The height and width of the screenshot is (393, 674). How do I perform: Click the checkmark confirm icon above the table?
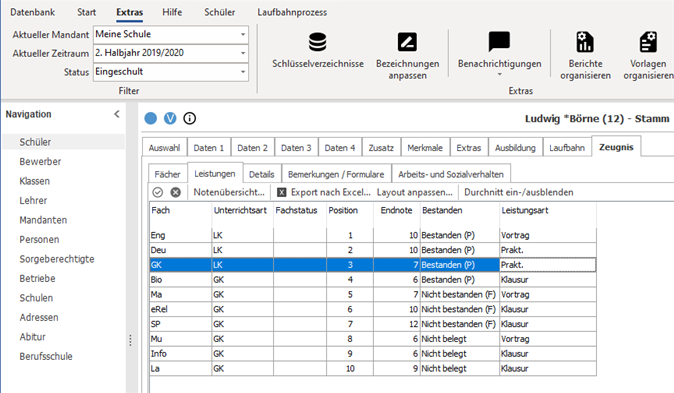(158, 192)
